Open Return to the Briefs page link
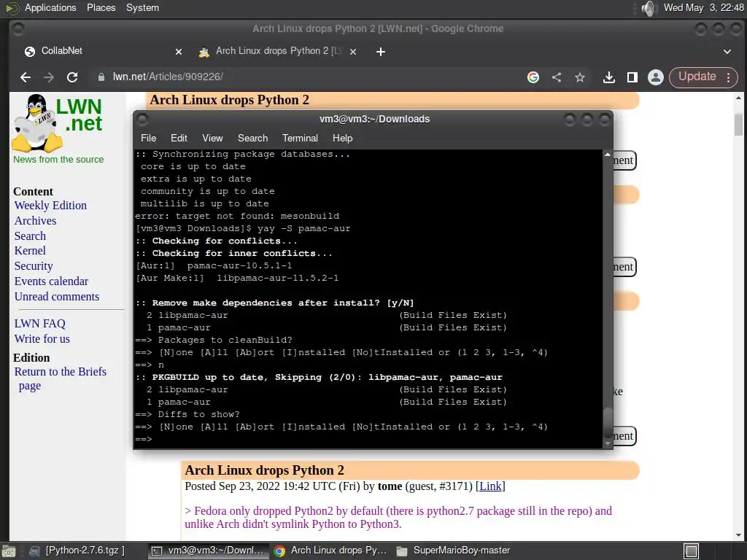The height and width of the screenshot is (560, 747). click(60, 378)
